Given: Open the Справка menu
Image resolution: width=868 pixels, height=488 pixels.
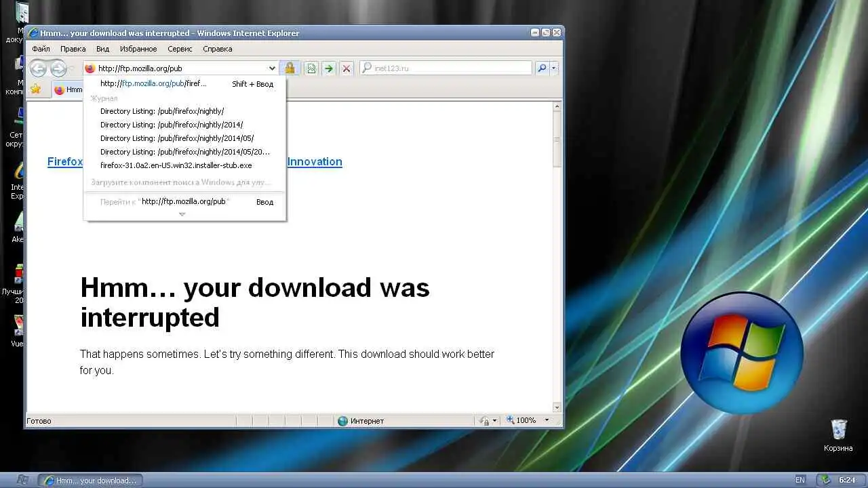Looking at the screenshot, I should (218, 49).
